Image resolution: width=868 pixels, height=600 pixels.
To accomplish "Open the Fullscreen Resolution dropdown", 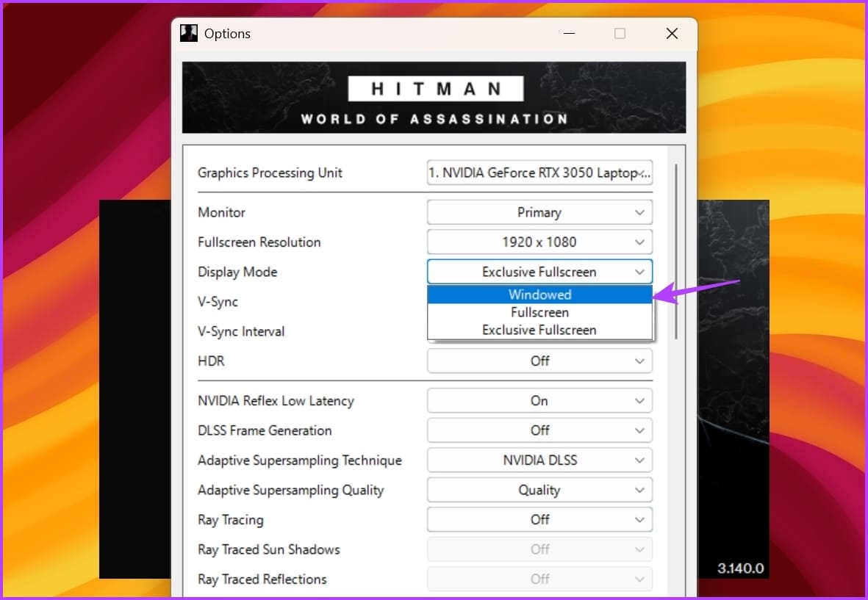I will pos(539,242).
